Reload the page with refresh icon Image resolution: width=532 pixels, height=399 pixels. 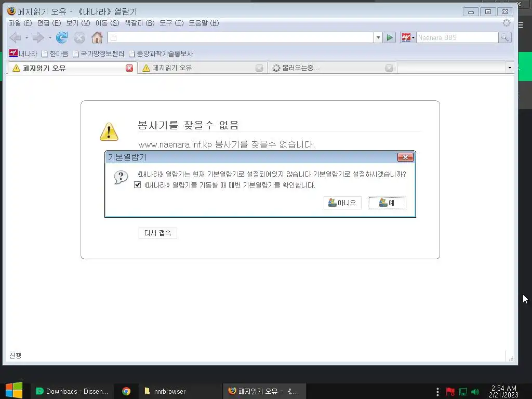[62, 37]
